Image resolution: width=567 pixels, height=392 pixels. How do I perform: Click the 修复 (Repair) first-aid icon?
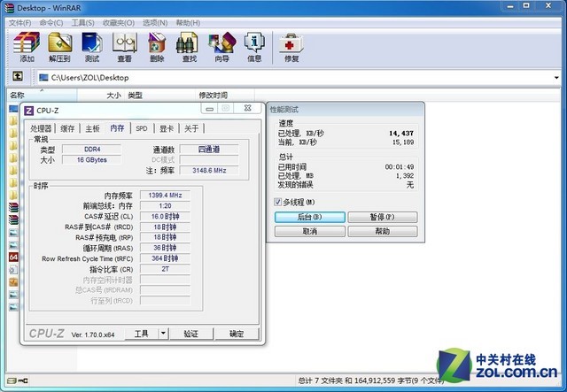[x=291, y=47]
